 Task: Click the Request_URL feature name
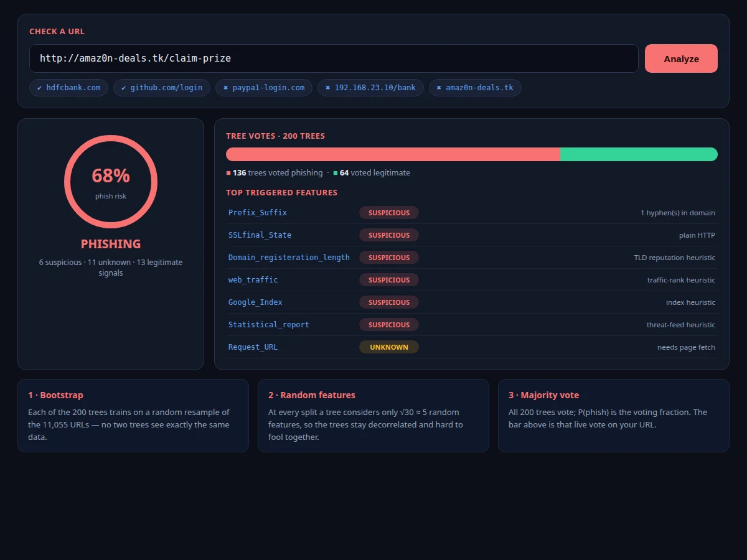pos(253,347)
